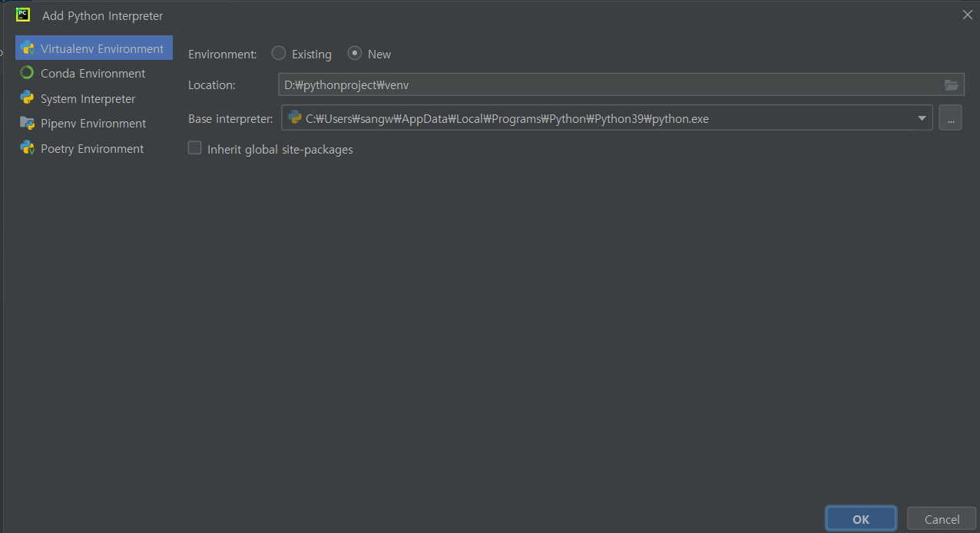Close the Add Python Interpreter dialog
The width and height of the screenshot is (980, 533).
tap(968, 15)
